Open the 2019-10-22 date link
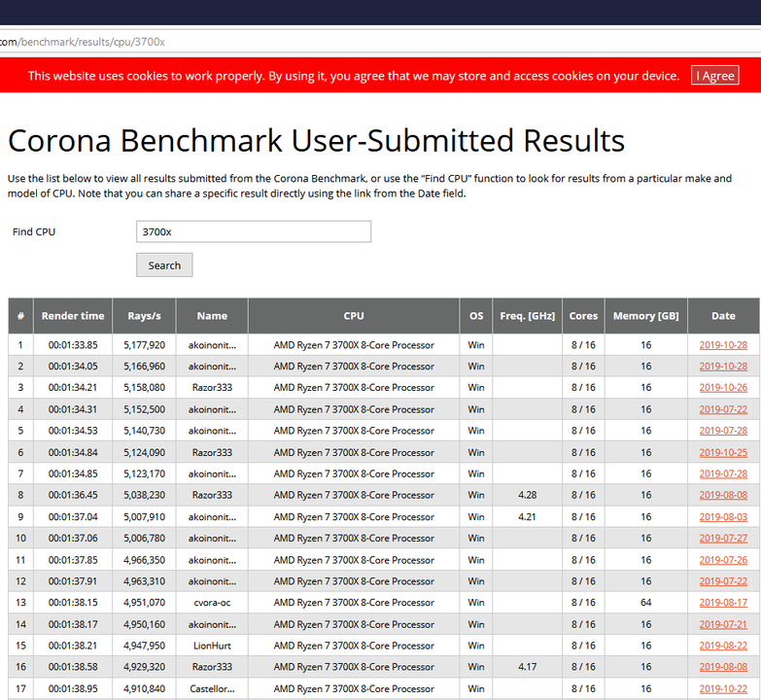Screen dimensions: 761x700 coord(723,689)
